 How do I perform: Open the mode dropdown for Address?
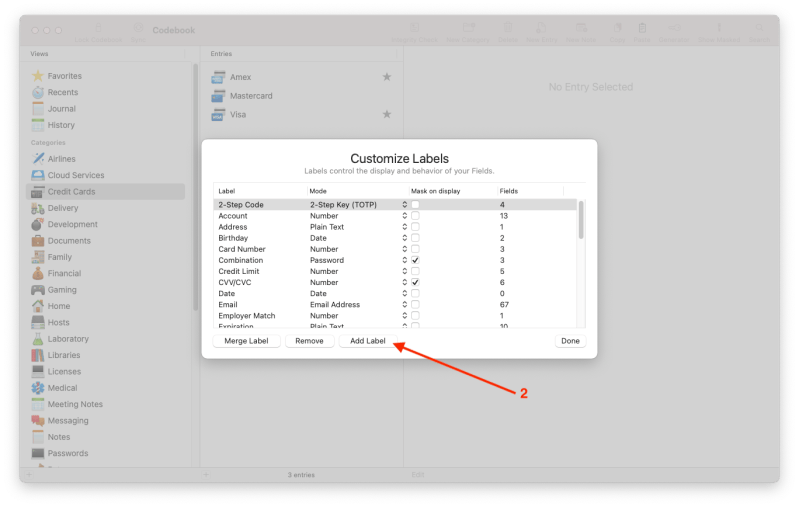tap(405, 227)
